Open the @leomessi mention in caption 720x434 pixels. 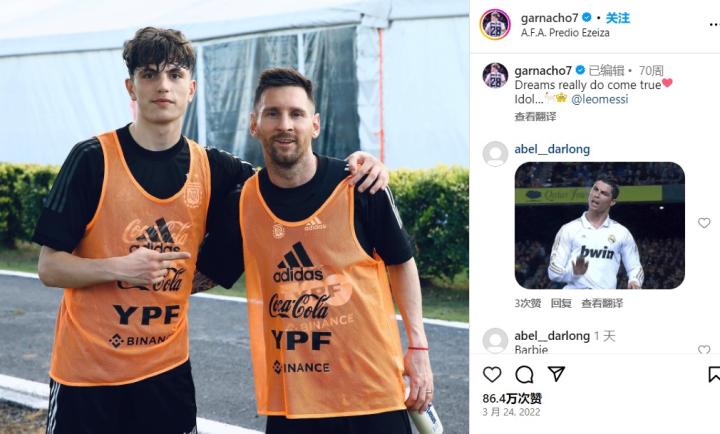pos(600,99)
